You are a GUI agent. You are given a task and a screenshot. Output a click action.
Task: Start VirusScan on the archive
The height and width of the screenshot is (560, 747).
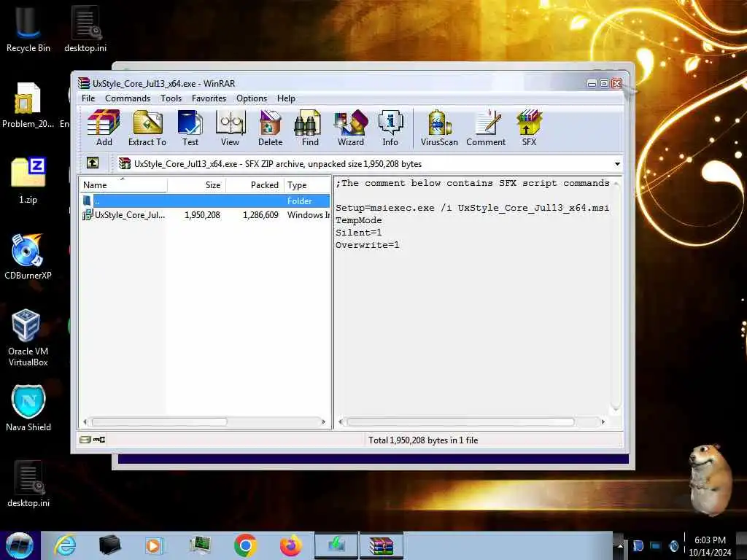pyautogui.click(x=439, y=128)
